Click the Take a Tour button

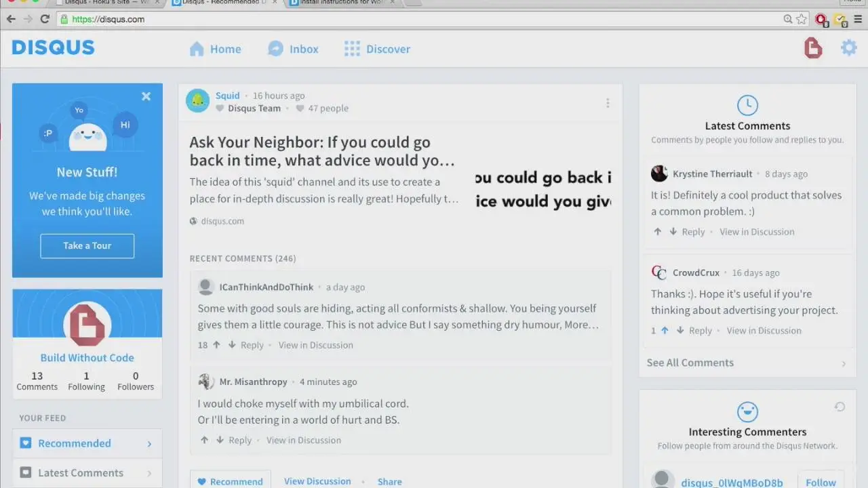(x=87, y=246)
